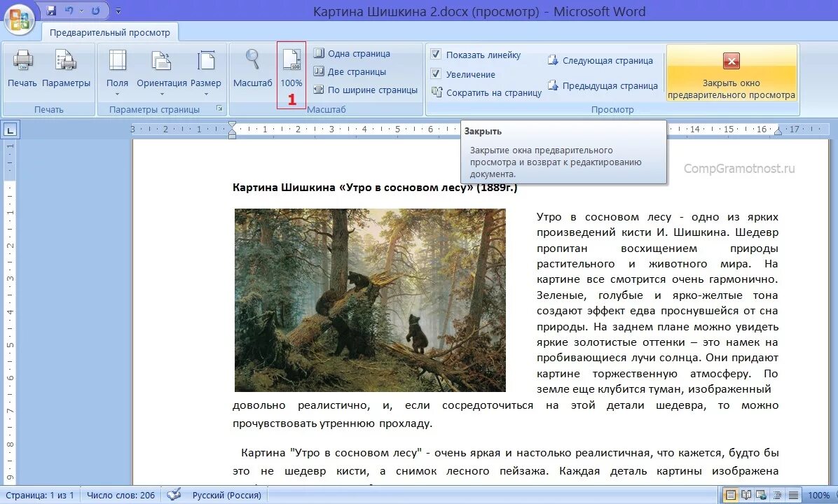This screenshot has width=838, height=504.
Task: Switch to Print Layout view icon
Action: click(x=730, y=496)
